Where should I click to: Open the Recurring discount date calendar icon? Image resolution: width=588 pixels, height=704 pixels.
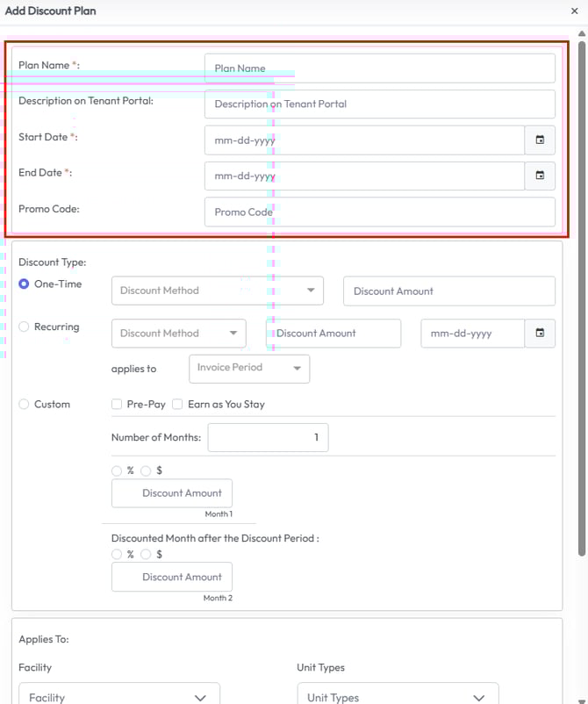pos(540,334)
